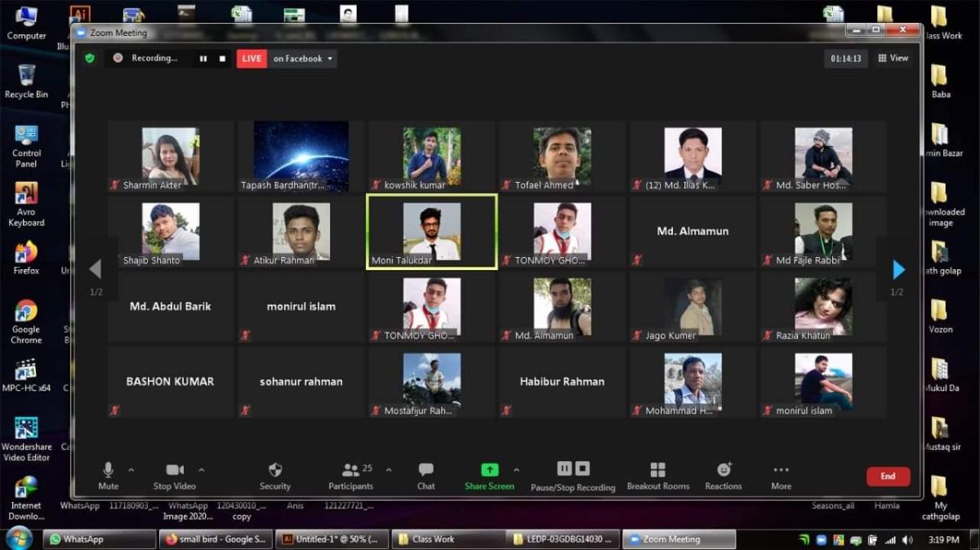This screenshot has width=980, height=550.
Task: Open Breakout Rooms
Action: tap(657, 470)
